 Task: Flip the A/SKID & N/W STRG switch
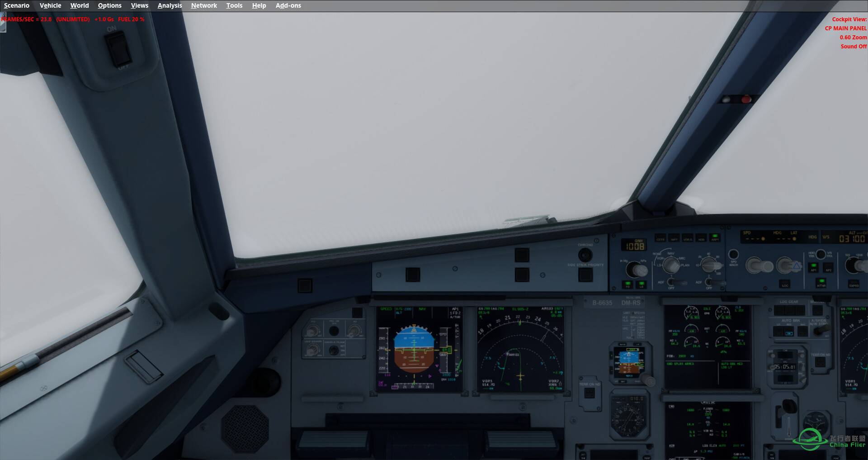click(821, 329)
